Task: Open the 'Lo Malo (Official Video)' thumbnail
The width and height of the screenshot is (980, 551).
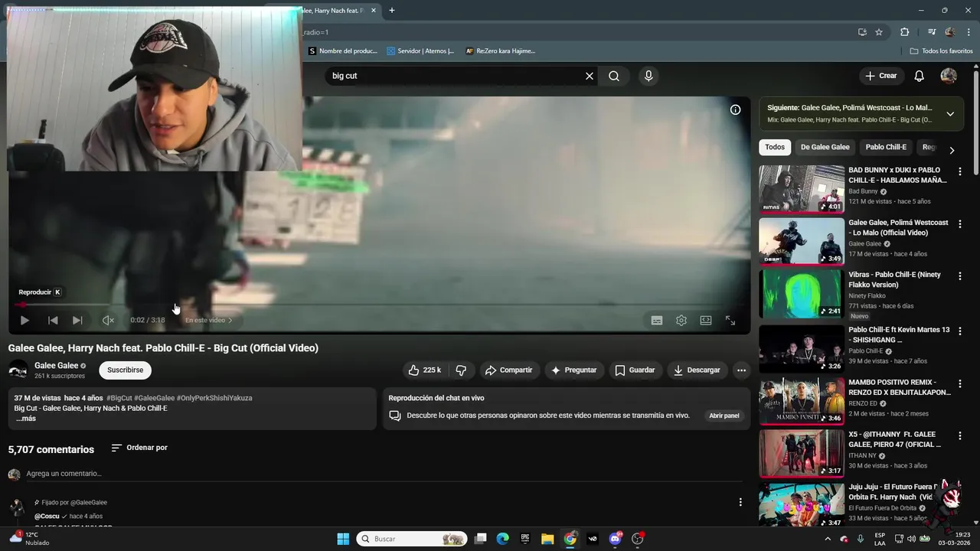Action: 802,241
